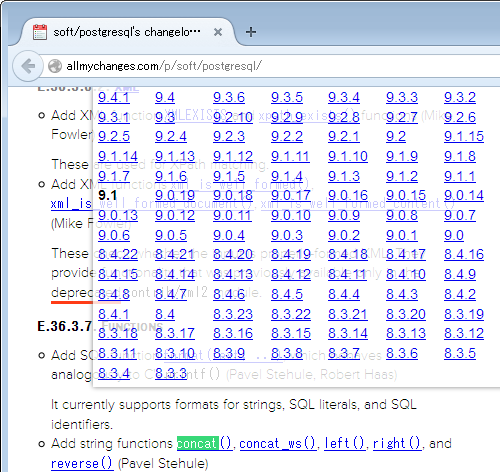Click version 9.0 link
Viewport: 500px width, 472px height.
pyautogui.click(x=454, y=236)
